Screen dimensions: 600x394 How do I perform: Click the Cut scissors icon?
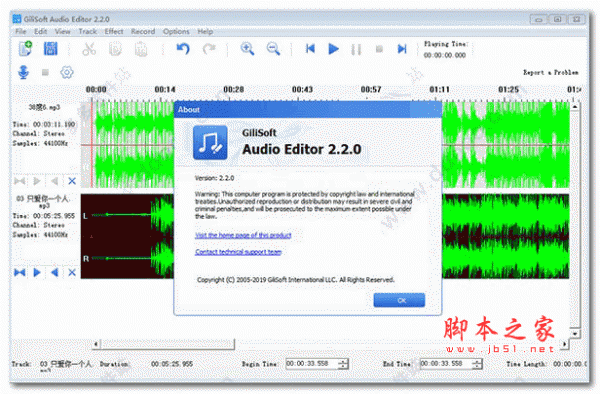[x=89, y=49]
